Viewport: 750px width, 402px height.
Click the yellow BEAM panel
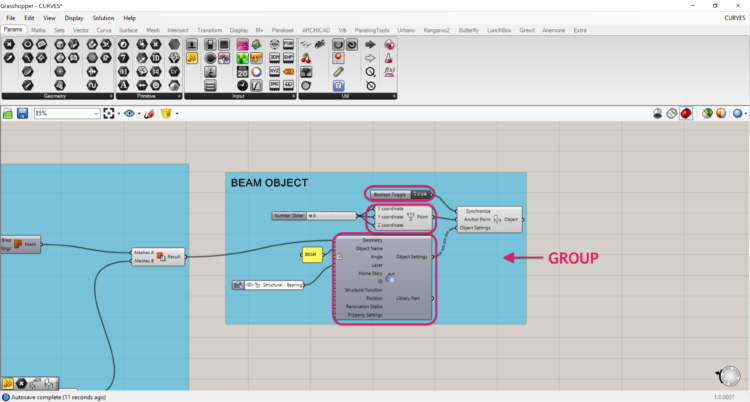[311, 255]
